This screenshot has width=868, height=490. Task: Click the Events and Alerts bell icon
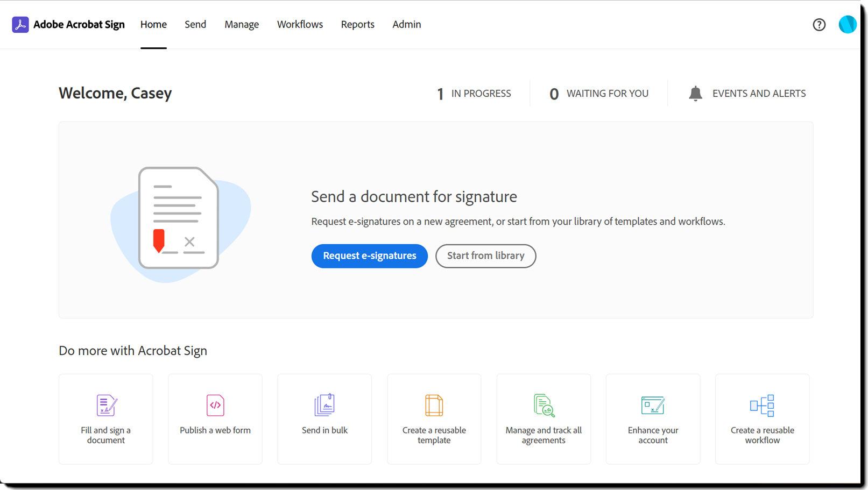[x=696, y=93]
